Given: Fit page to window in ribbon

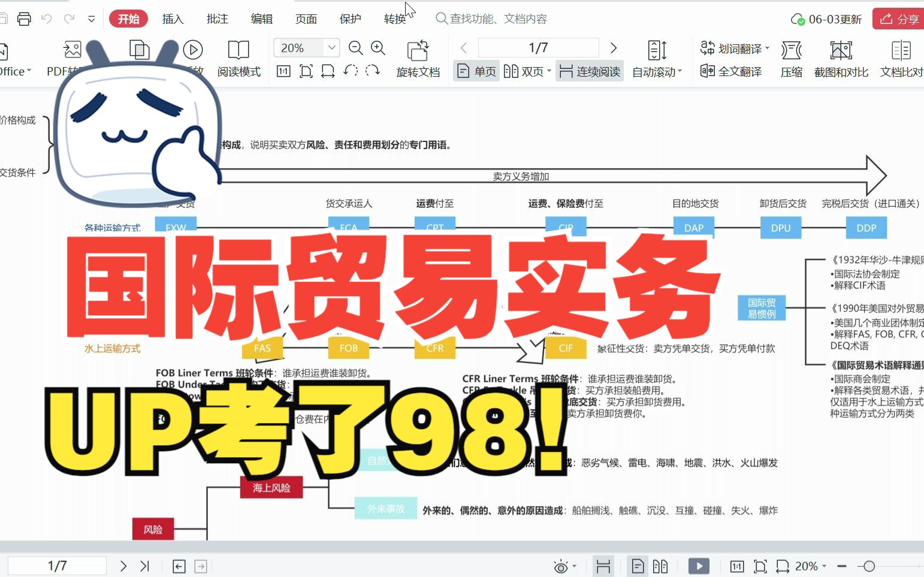Looking at the screenshot, I should point(306,71).
